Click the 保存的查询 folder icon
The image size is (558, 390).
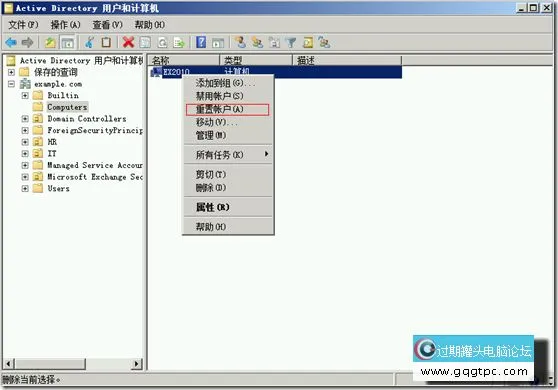click(x=24, y=72)
